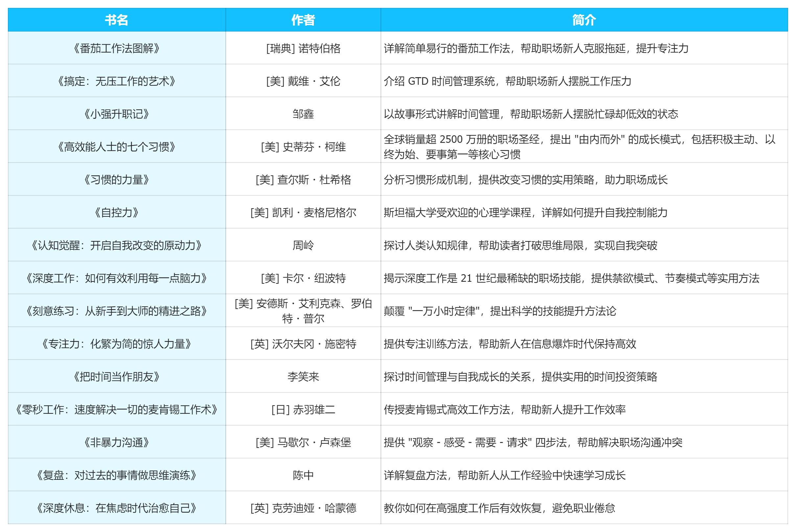Click the 书名 column header

(x=115, y=20)
